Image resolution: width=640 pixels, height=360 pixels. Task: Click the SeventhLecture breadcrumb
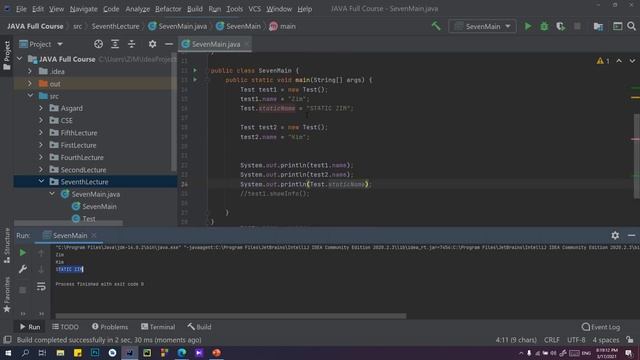(116, 26)
